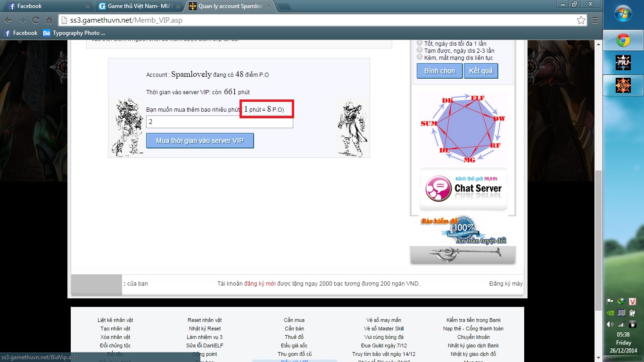Image resolution: width=644 pixels, height=362 pixels.
Task: Click the Chrome icon in the taskbar
Action: [623, 41]
